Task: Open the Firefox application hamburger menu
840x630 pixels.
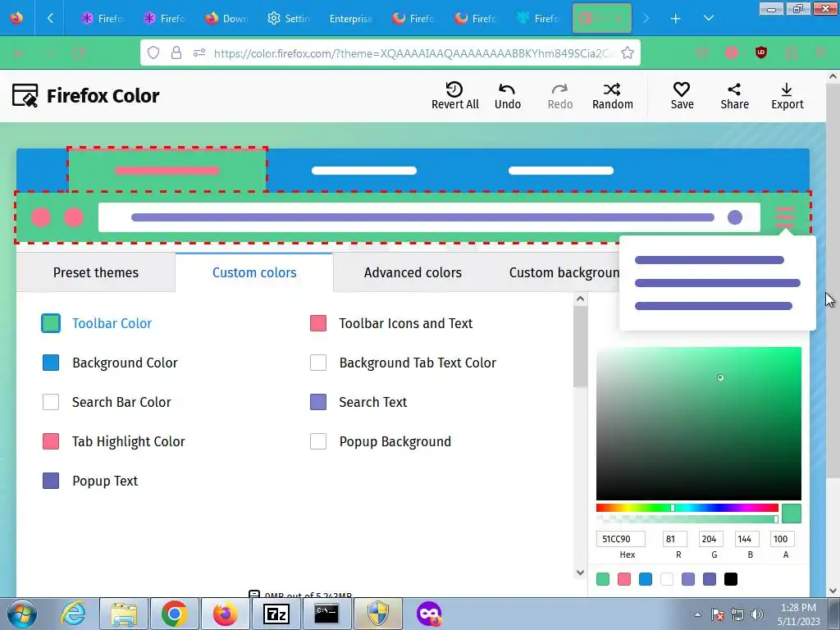Action: [x=819, y=52]
